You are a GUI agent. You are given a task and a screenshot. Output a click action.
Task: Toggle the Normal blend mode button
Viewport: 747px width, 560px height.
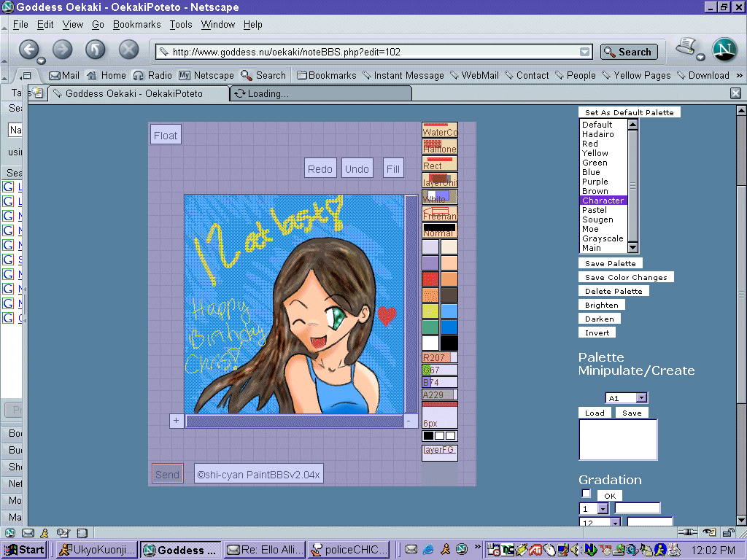[440, 230]
